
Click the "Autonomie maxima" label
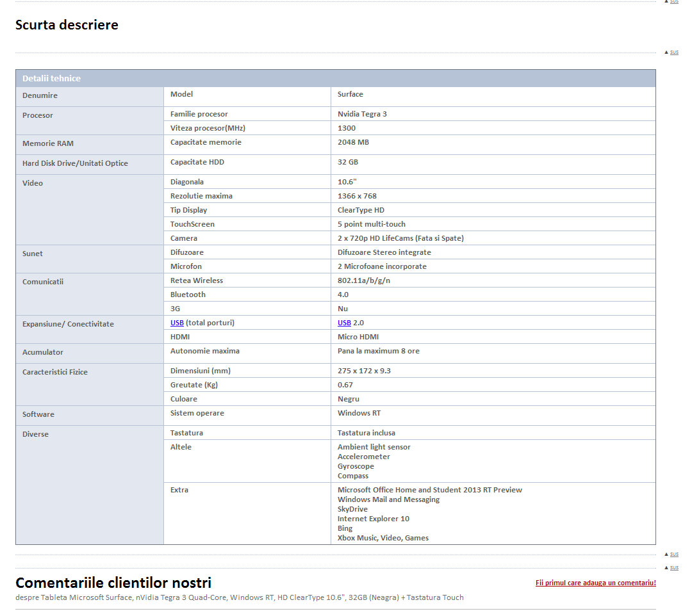pyautogui.click(x=205, y=351)
